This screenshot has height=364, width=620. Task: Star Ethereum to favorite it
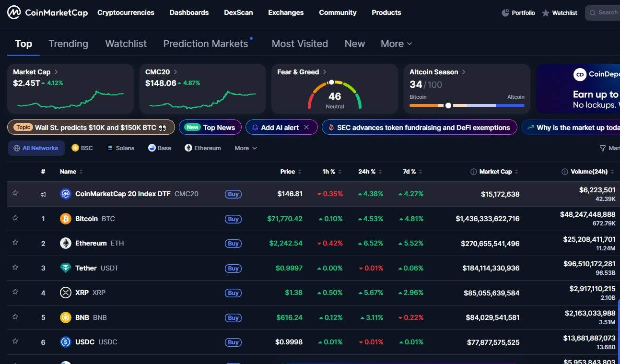(x=15, y=243)
